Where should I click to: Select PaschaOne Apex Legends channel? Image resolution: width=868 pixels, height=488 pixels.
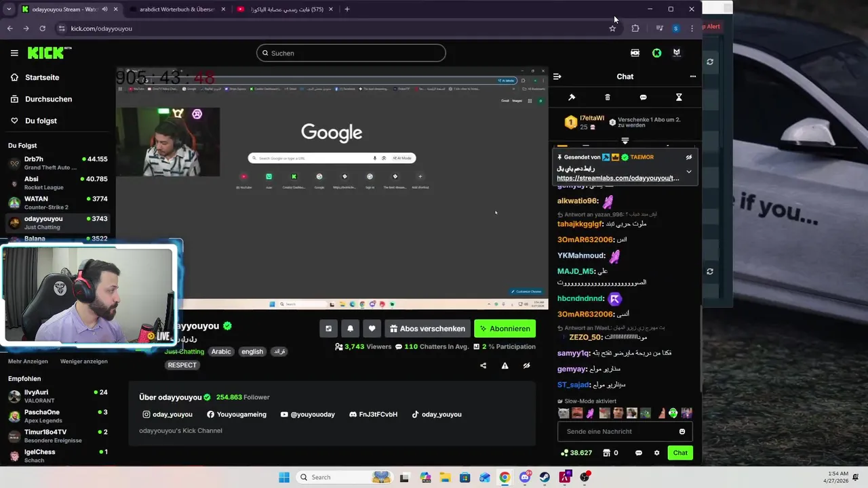tap(58, 416)
